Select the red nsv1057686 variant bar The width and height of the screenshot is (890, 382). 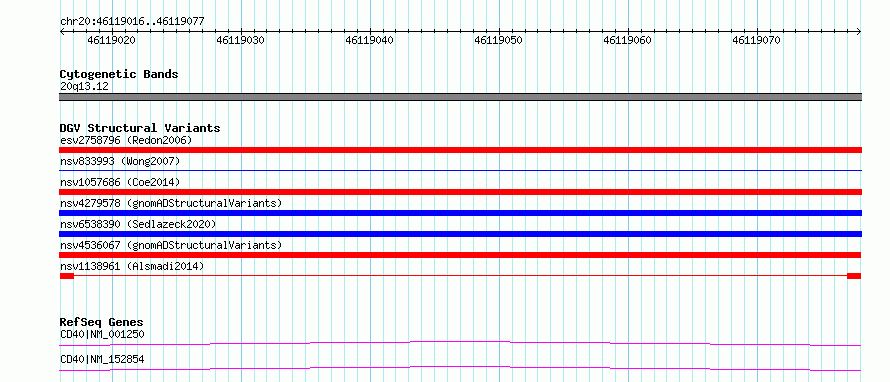coord(460,192)
